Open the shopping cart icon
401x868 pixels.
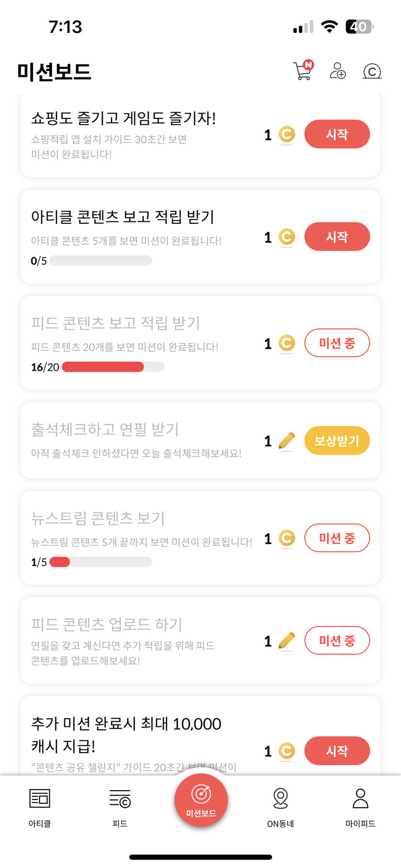pos(303,71)
